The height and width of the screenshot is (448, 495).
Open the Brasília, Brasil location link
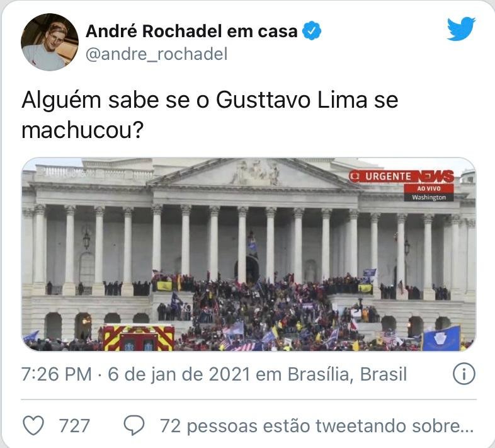click(347, 374)
